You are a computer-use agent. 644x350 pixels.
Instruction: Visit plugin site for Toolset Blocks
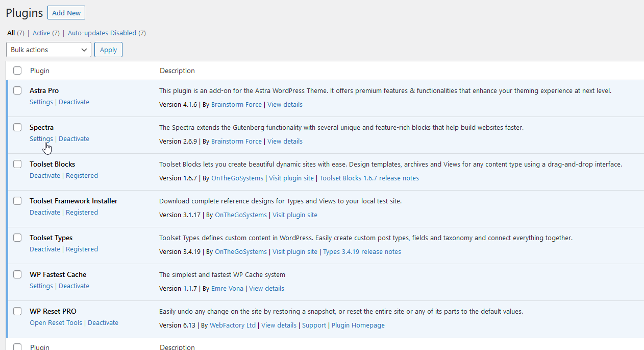pyautogui.click(x=291, y=178)
